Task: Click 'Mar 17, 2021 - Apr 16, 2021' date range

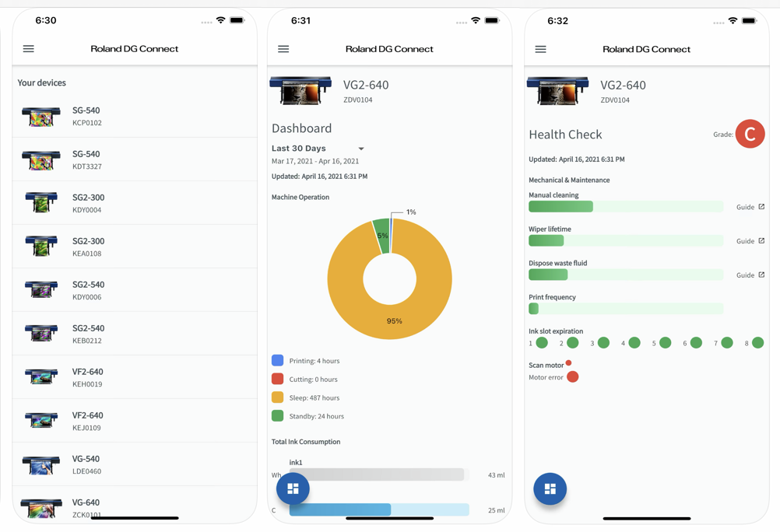Action: click(x=315, y=161)
